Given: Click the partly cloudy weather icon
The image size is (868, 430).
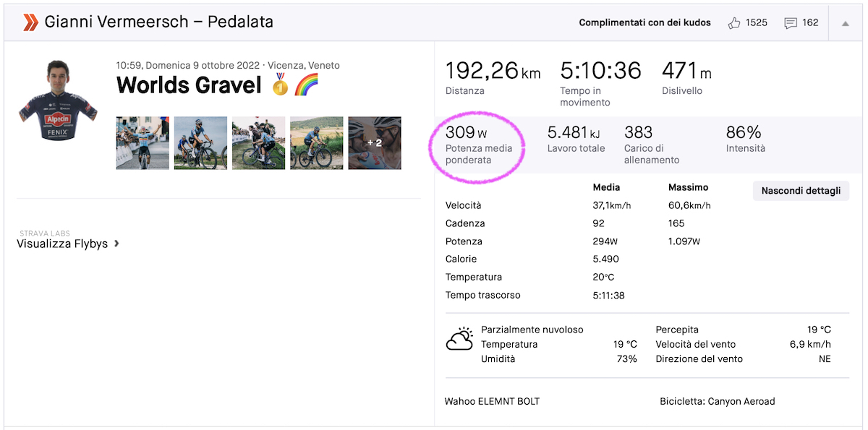Looking at the screenshot, I should coord(460,337).
